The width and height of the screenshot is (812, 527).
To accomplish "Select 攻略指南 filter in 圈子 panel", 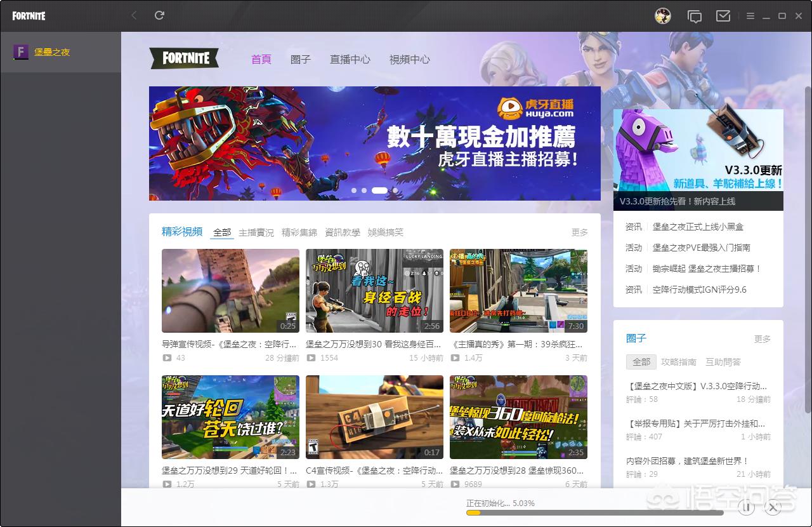I will coord(679,362).
